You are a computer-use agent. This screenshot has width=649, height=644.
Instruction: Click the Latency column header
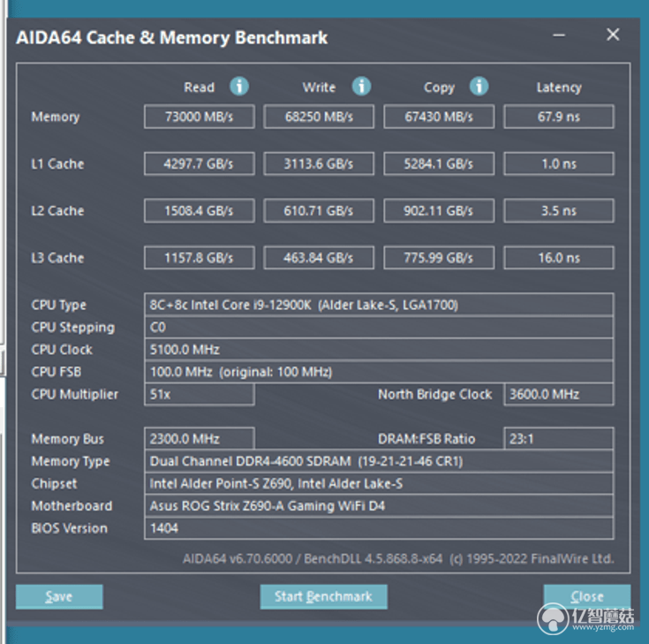[x=559, y=87]
